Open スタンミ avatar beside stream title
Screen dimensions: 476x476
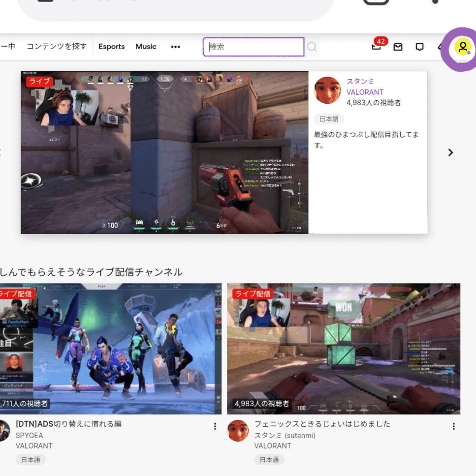[x=238, y=430]
